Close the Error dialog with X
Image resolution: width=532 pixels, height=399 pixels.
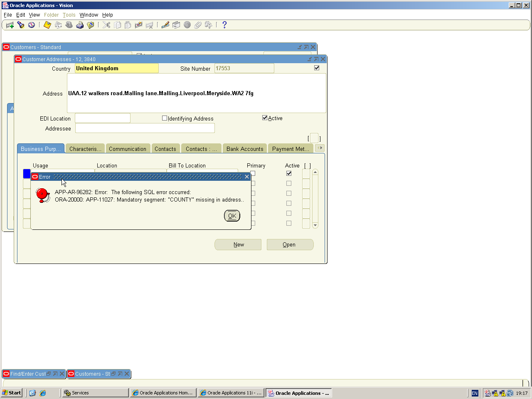point(247,177)
